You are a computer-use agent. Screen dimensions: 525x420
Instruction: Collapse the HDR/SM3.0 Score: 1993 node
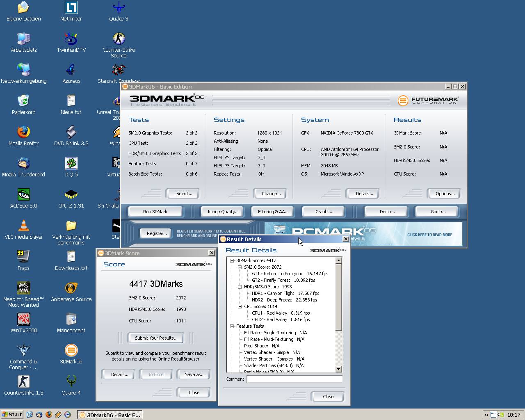(240, 287)
